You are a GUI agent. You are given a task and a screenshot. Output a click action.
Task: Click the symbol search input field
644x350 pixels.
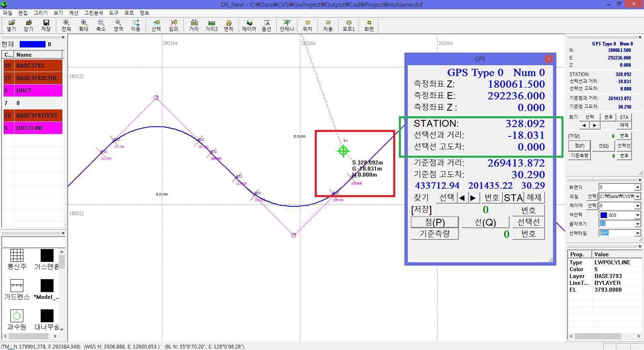point(33,242)
